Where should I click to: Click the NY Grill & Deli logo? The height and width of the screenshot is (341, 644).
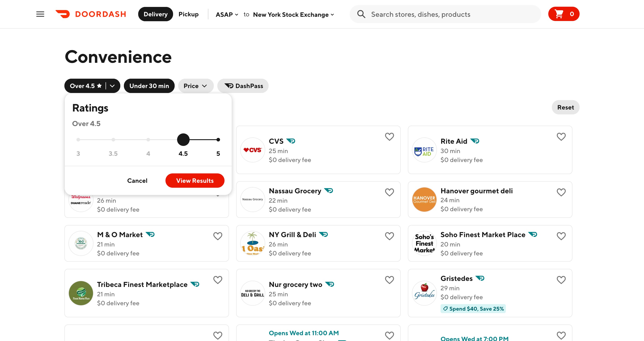pos(252,243)
